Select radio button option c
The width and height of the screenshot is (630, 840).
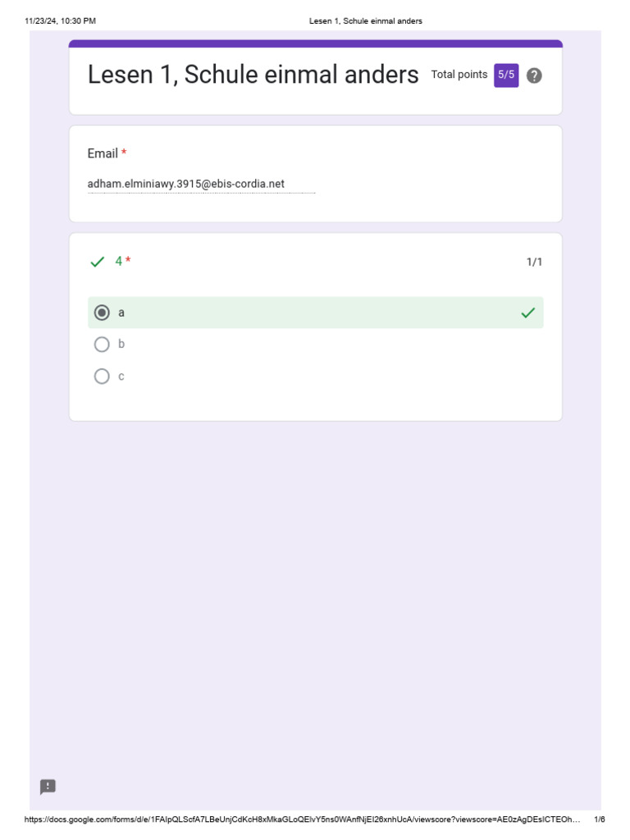pos(102,377)
